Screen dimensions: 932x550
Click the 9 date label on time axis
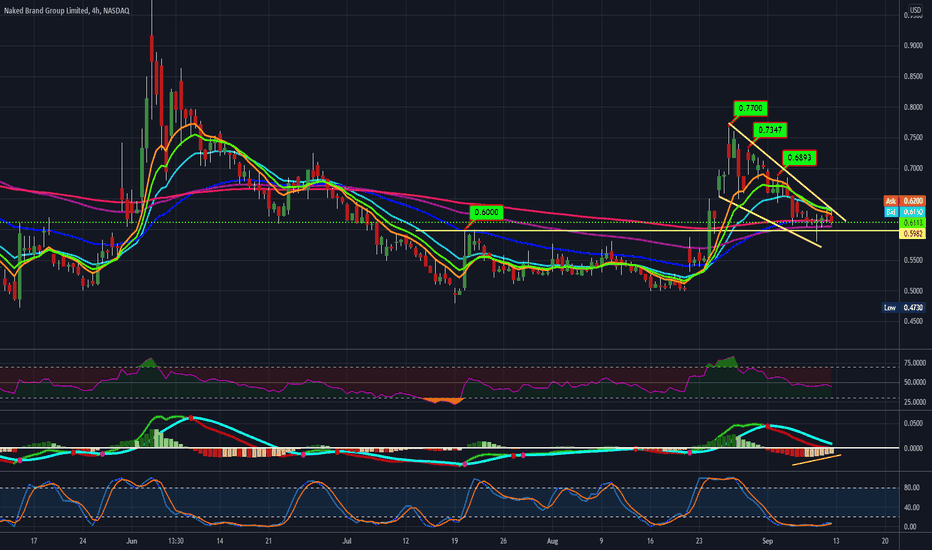(601, 541)
